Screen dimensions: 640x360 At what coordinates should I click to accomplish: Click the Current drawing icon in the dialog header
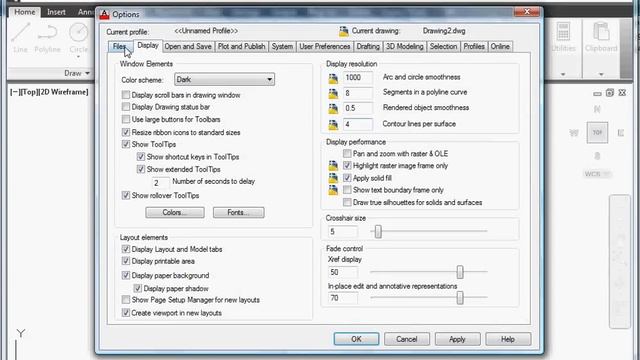344,31
